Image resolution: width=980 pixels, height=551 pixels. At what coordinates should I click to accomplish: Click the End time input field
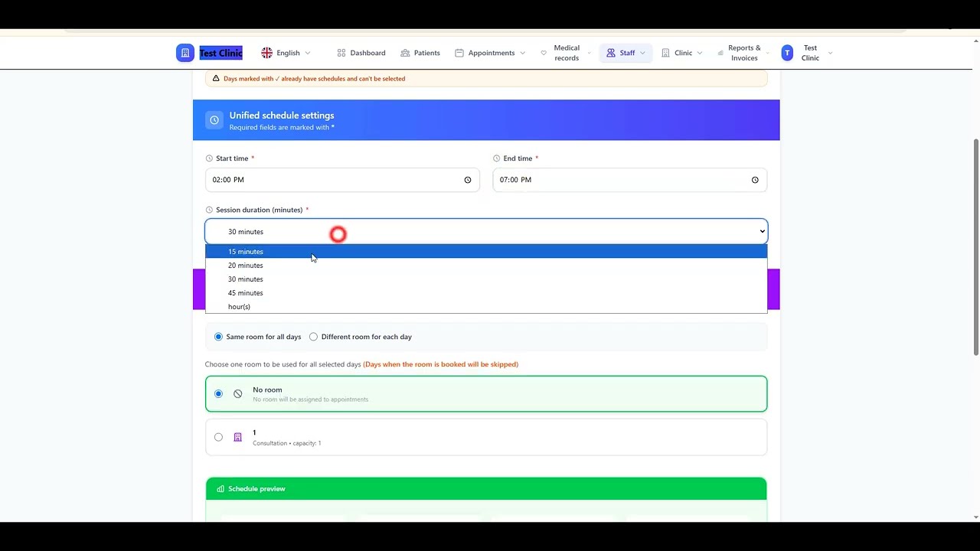[x=629, y=180]
